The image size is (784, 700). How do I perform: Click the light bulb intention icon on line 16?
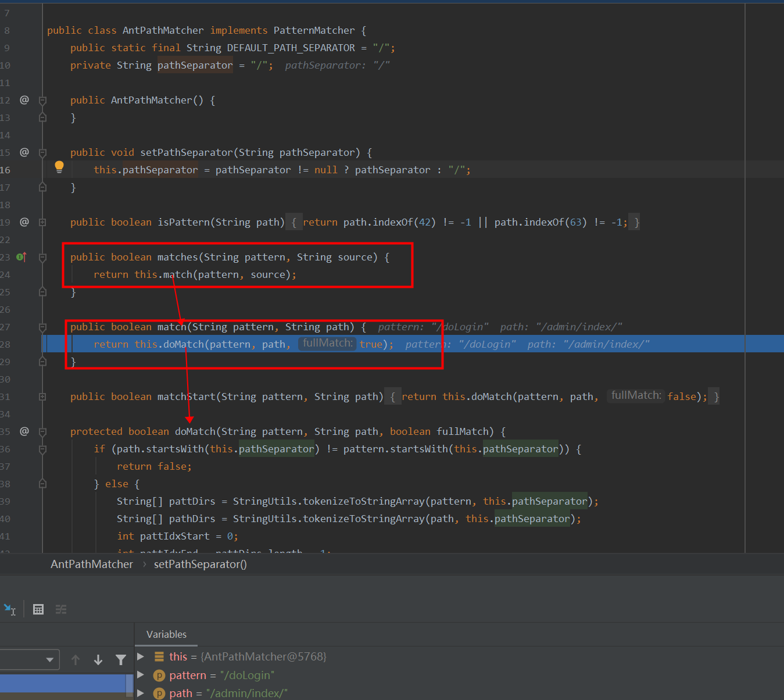click(59, 167)
